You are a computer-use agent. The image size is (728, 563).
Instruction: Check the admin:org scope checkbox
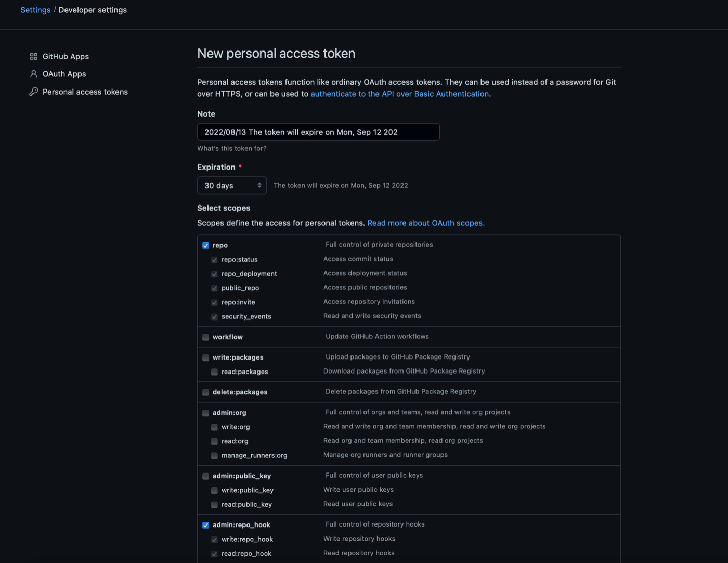click(206, 413)
